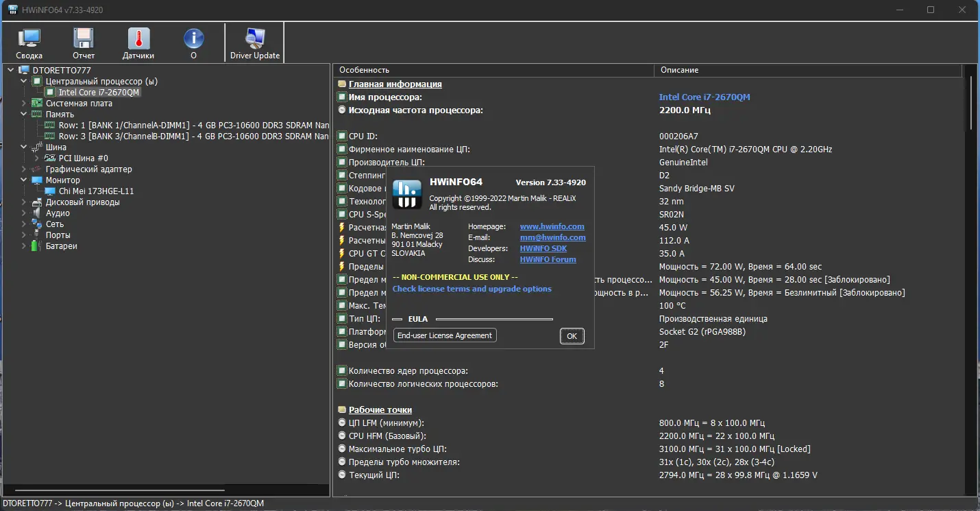Open the HWiNFO SDK link
Image resolution: width=980 pixels, height=511 pixels.
[x=543, y=248]
